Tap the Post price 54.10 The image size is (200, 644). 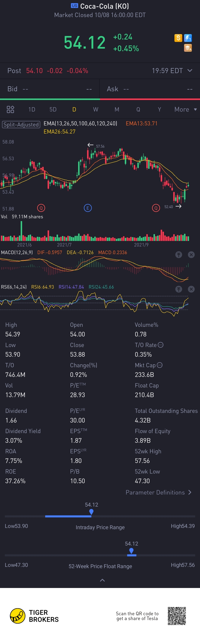34,70
